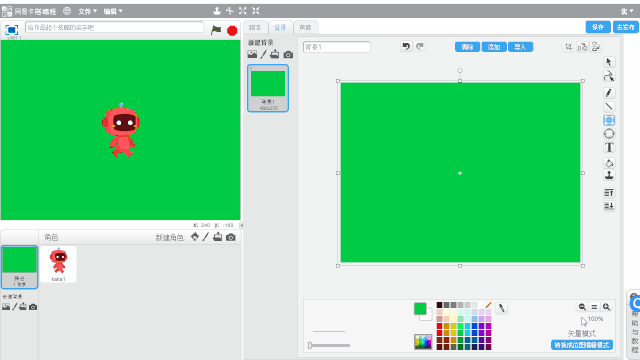Click convert to bitmap mode button
The height and width of the screenshot is (360, 640).
pos(582,345)
